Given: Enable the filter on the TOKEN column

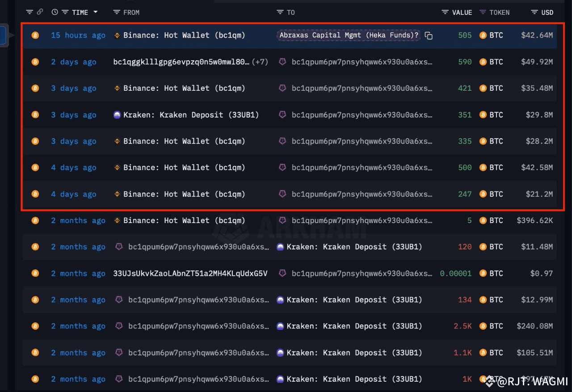Looking at the screenshot, I should click(x=482, y=12).
